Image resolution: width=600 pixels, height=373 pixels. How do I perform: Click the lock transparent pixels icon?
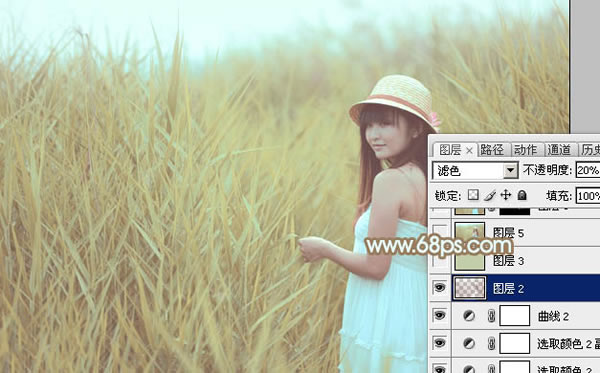pos(473,195)
